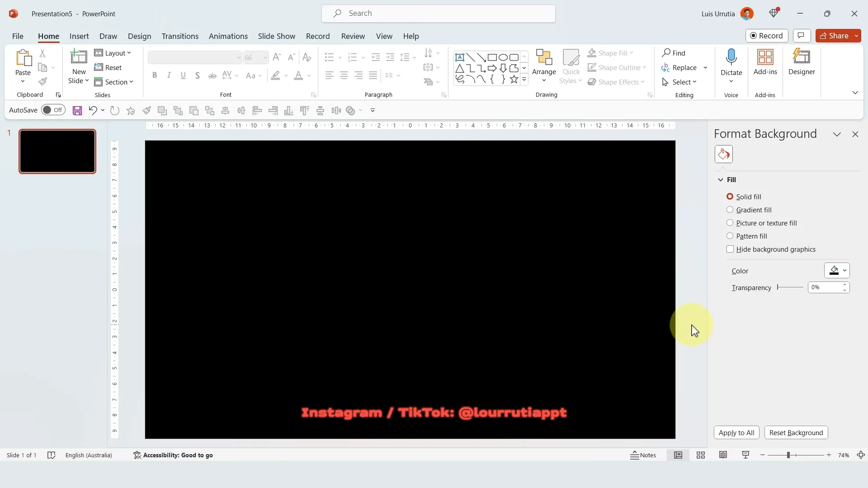The image size is (868, 488).
Task: Click the Save icon in Quick Access toolbar
Action: (77, 111)
